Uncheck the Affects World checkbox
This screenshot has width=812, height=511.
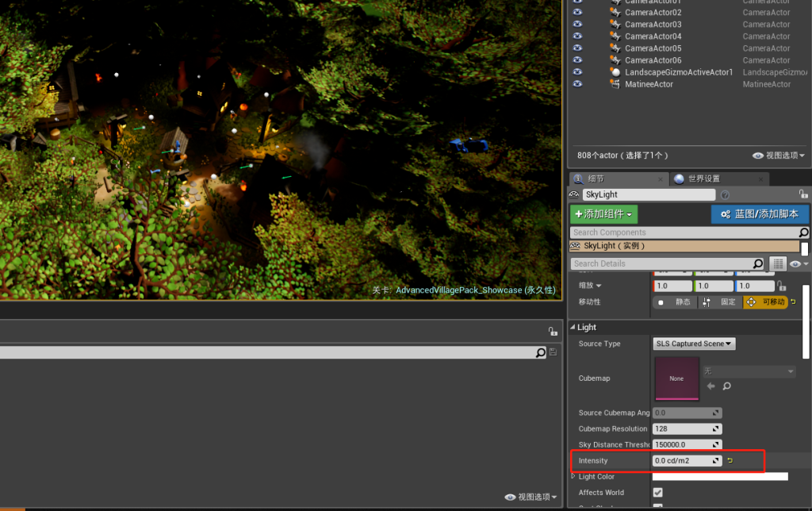657,493
